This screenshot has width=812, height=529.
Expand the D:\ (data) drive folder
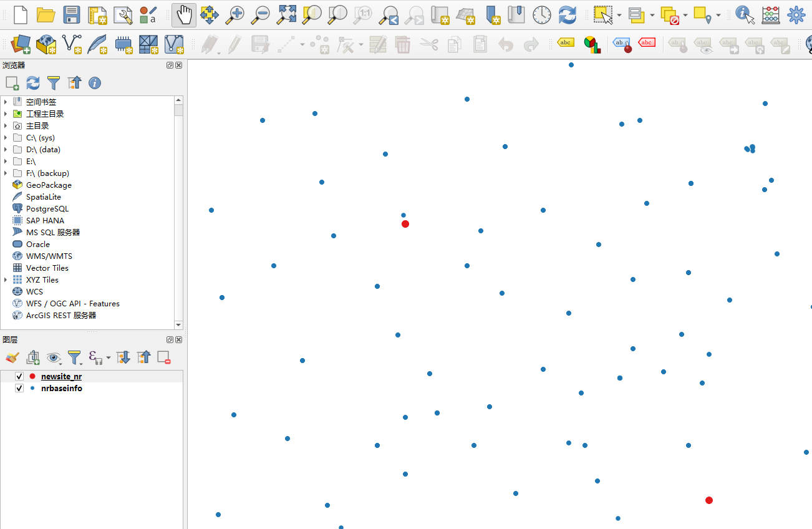(6, 150)
